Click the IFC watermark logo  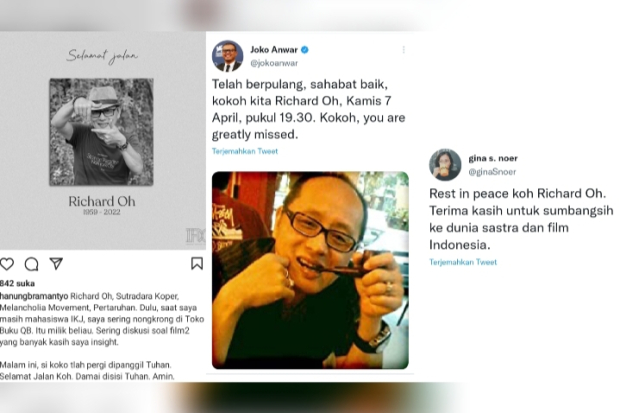[196, 235]
